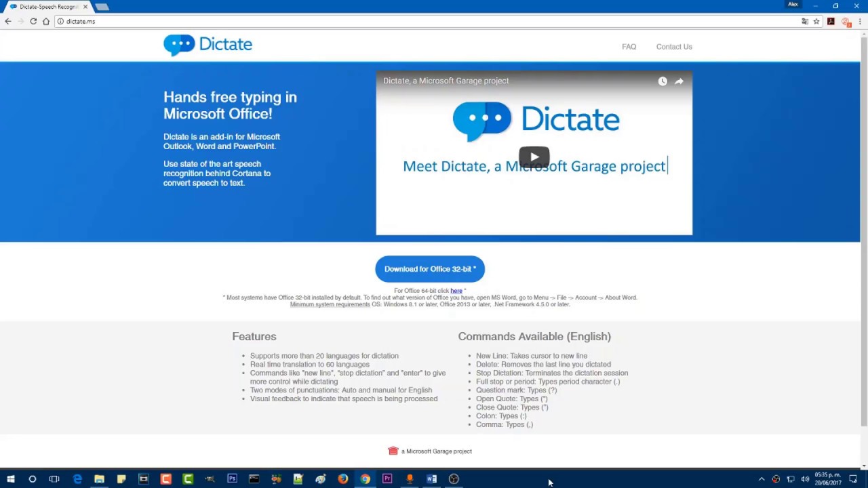Click 'Stop Dictation: Terminates the dictation session'
This screenshot has width=868, height=488.
tap(552, 373)
